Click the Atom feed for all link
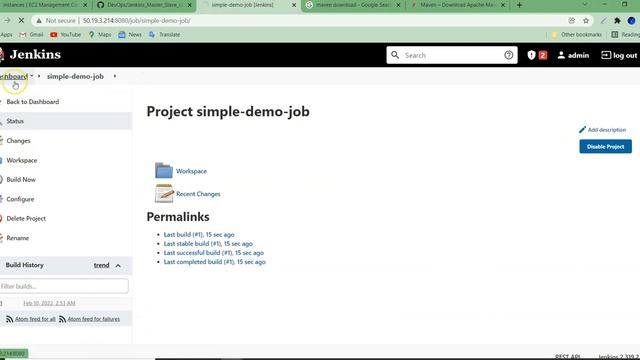The width and height of the screenshot is (640, 360). 35,319
